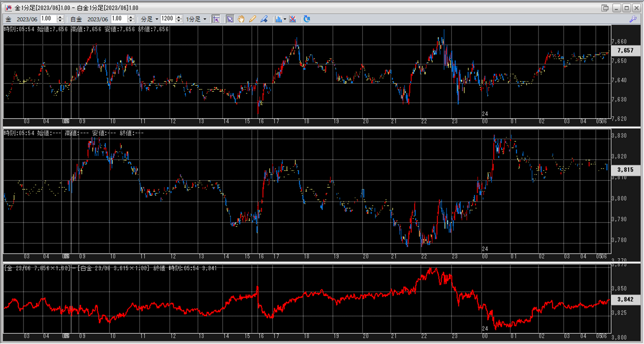Open the chart indicator dropdown arrow
This screenshot has width=644, height=344.
click(285, 19)
